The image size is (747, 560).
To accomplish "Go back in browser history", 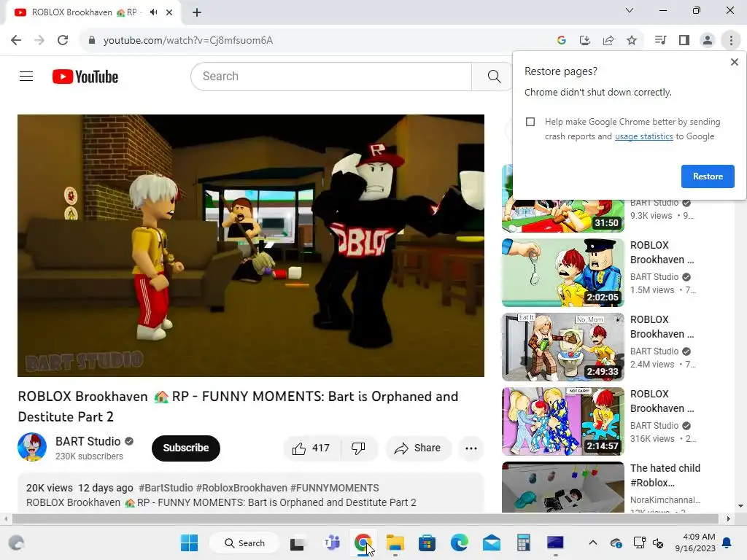I will click(16, 40).
